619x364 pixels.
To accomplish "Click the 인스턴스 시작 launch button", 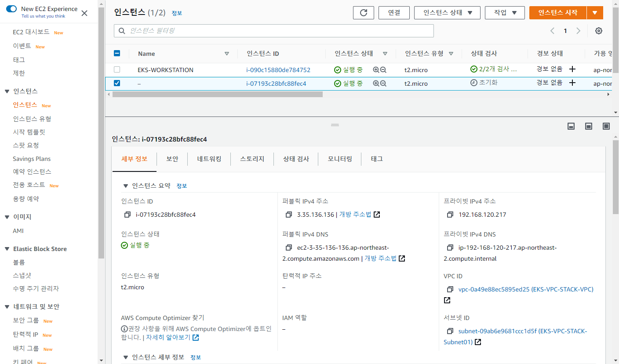I will pos(558,13).
